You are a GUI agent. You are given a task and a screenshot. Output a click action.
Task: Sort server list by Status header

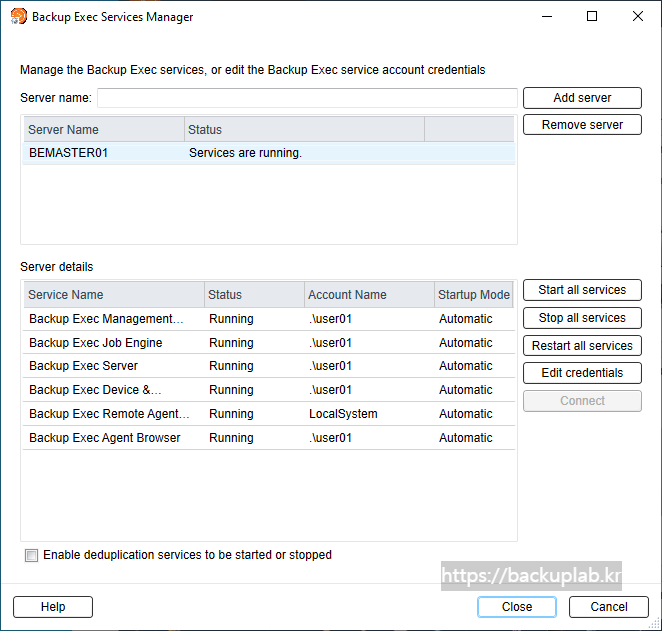pos(304,130)
